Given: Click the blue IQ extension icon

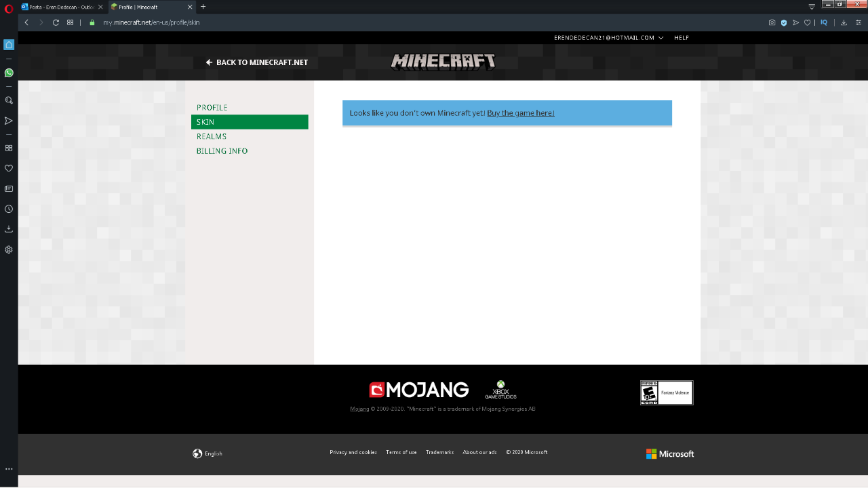Looking at the screenshot, I should [824, 22].
